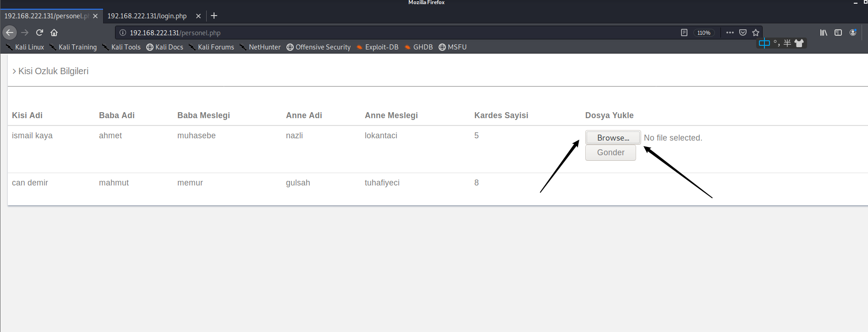
Task: Click the forward navigation arrow
Action: [25, 33]
